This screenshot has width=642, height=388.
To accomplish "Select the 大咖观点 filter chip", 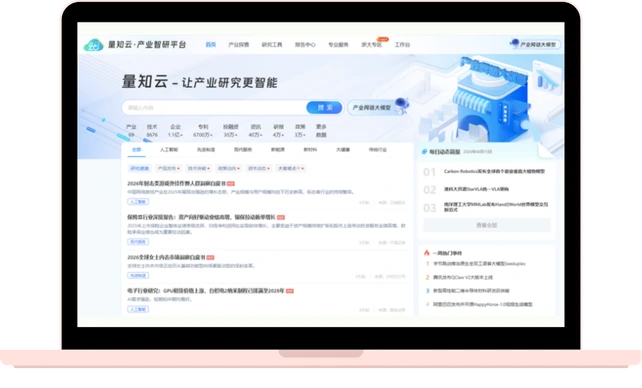I will [290, 169].
